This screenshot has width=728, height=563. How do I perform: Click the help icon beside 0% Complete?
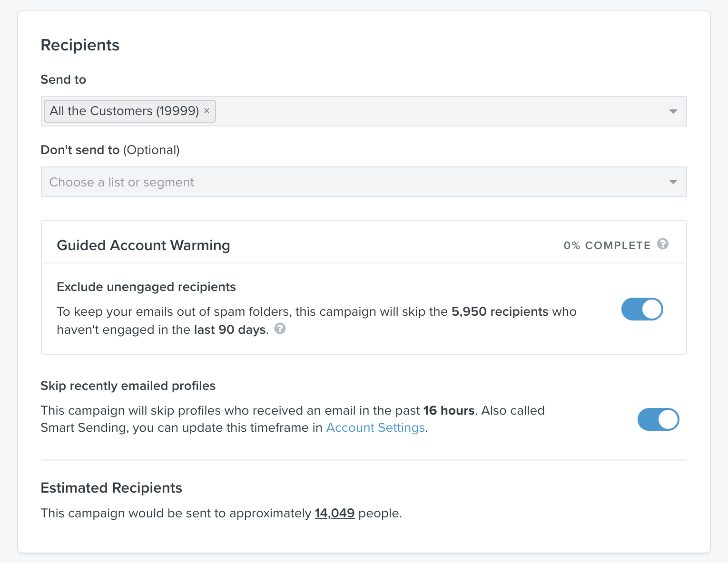662,244
